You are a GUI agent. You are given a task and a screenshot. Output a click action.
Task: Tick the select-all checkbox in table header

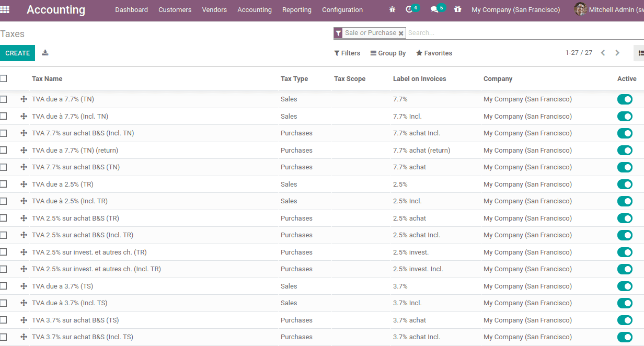point(3,78)
